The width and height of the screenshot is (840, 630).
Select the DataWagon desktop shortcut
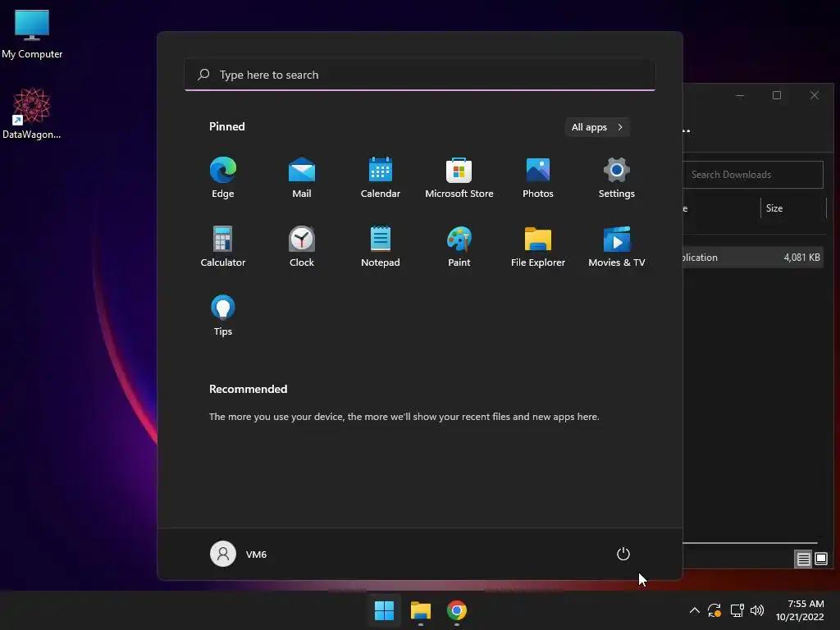click(x=32, y=113)
